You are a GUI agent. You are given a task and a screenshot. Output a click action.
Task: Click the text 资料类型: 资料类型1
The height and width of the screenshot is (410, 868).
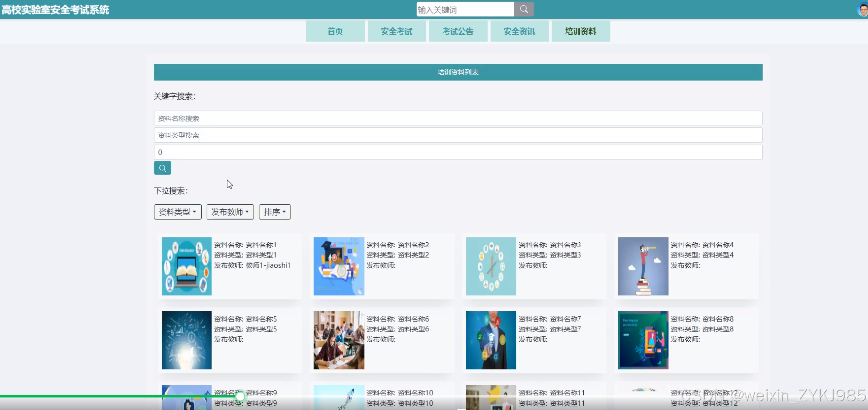246,255
